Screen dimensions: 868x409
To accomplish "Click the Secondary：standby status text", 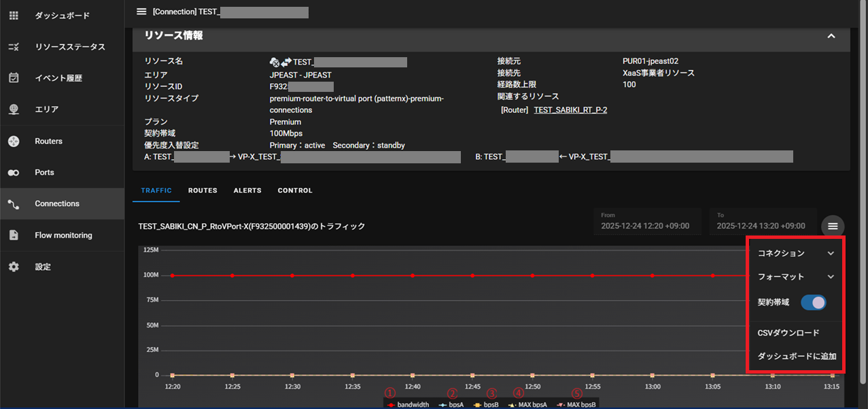I will pyautogui.click(x=369, y=145).
